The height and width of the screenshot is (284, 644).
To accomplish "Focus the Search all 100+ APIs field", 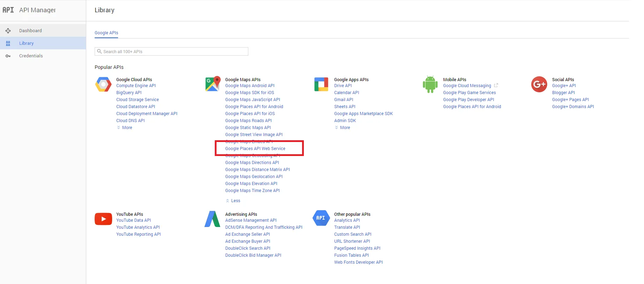I will (x=171, y=51).
